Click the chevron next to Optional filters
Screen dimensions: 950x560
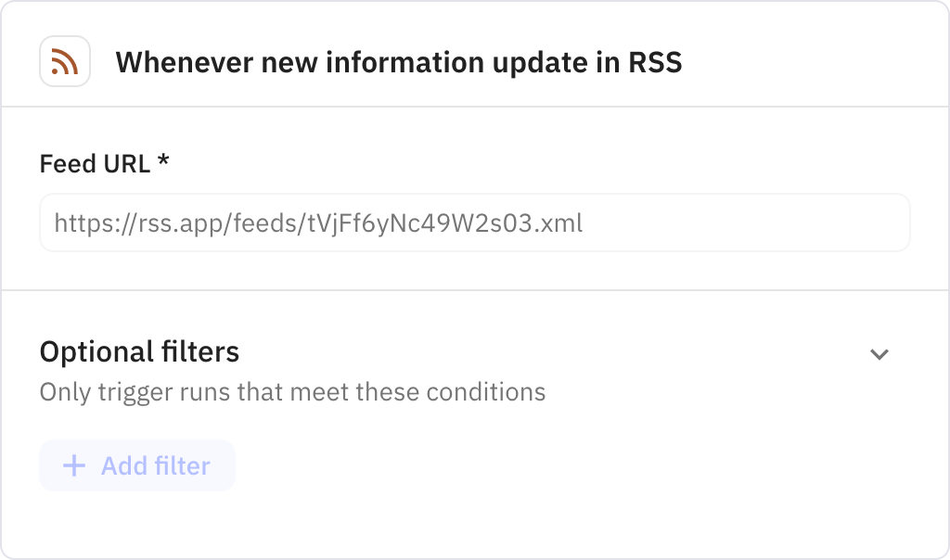click(x=879, y=353)
